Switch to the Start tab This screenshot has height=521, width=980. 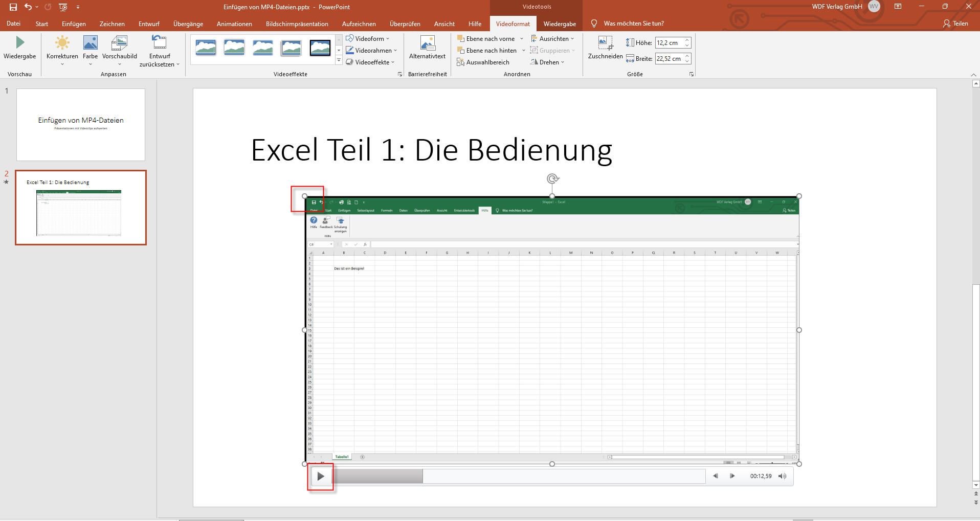(x=42, y=24)
